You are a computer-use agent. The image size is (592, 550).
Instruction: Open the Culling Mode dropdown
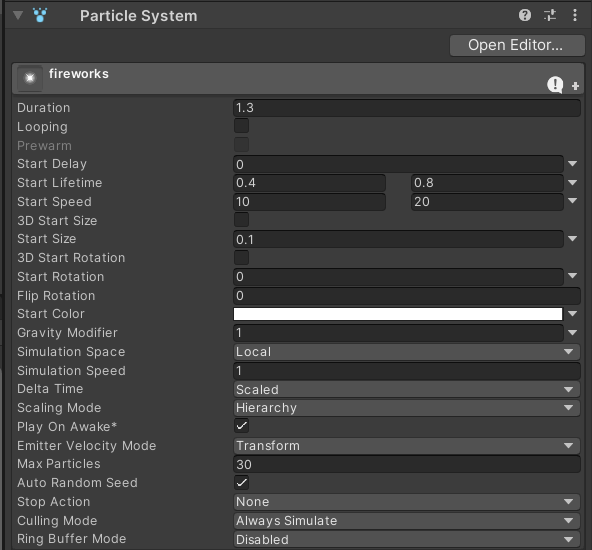(407, 521)
